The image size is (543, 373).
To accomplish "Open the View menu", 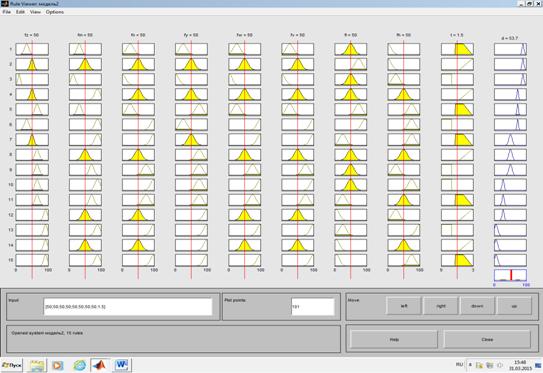I will 35,12.
